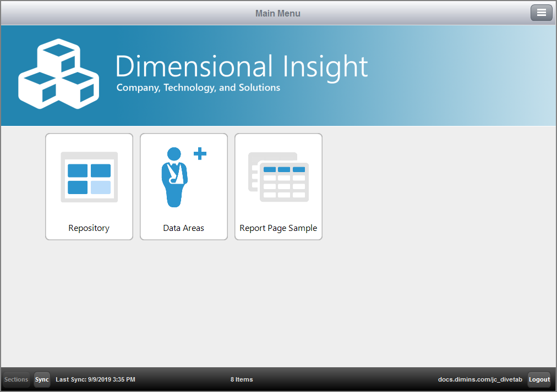Open the Report Page Sample table icon
Viewport: 557px width, 392px height.
coord(278,177)
